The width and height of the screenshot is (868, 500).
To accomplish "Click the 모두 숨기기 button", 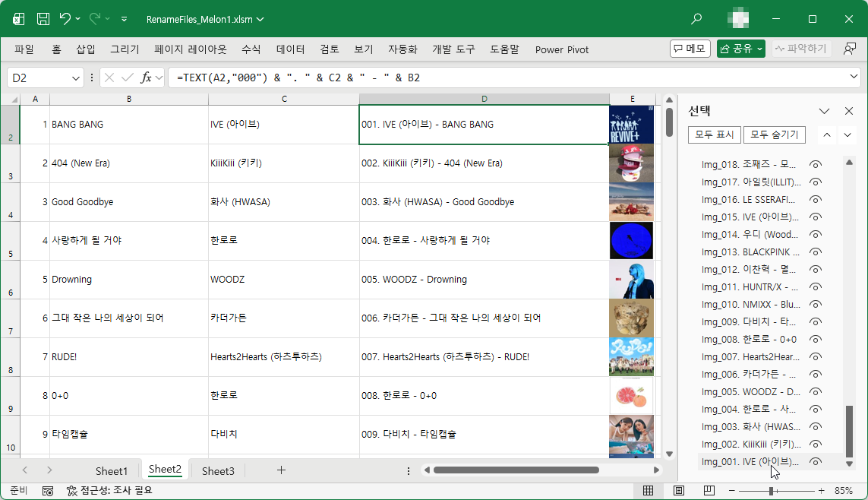I will (x=774, y=134).
